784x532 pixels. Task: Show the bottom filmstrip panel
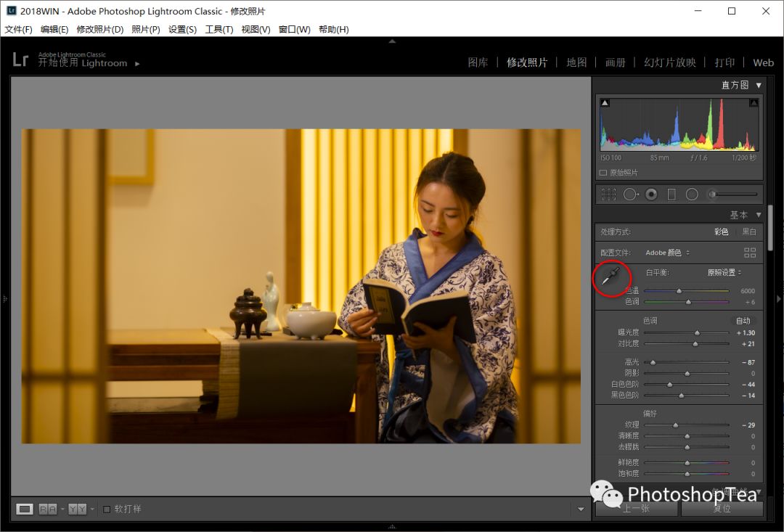tap(392, 526)
